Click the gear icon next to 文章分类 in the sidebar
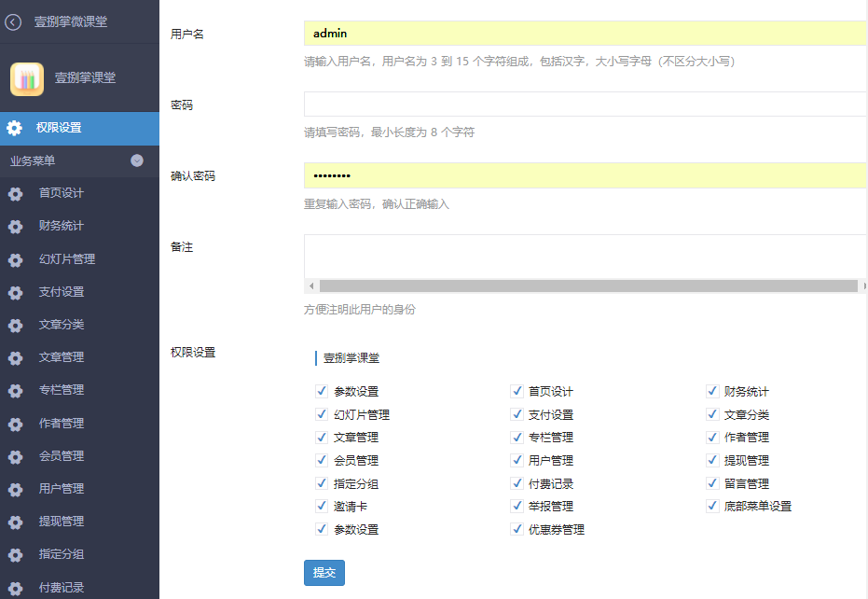 click(16, 325)
